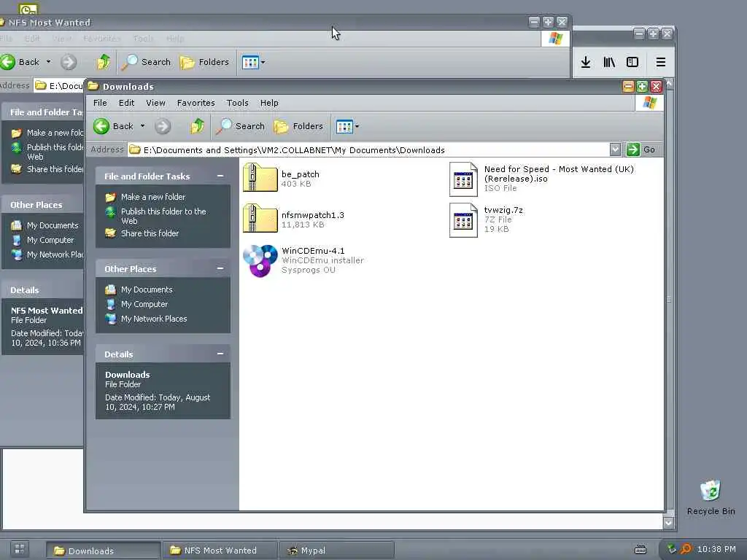Collapse the File and Folder Tasks panel
Viewport: 747px width, 560px height.
pos(220,176)
